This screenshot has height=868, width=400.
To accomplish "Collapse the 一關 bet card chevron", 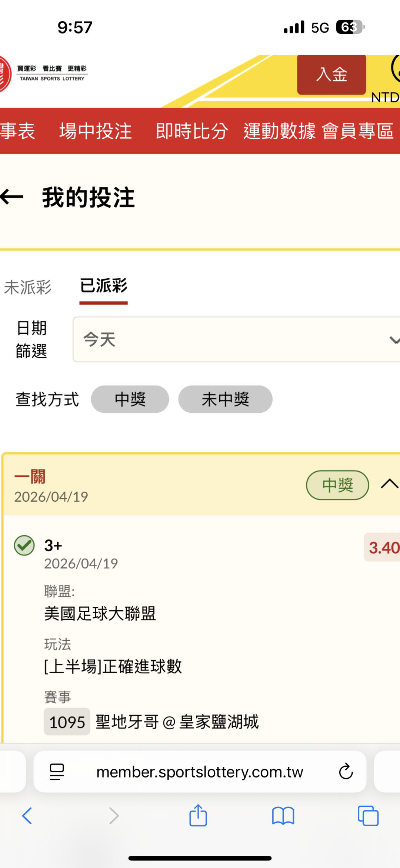I will (390, 484).
